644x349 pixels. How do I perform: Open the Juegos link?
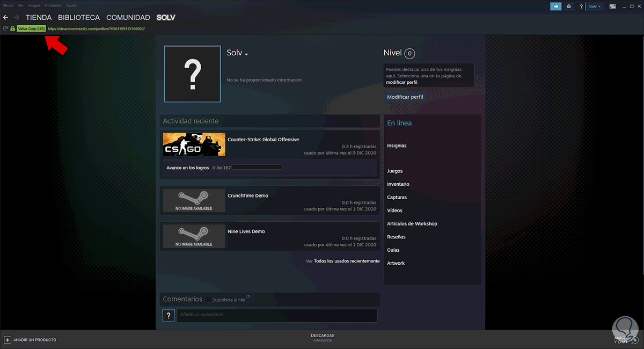(x=394, y=171)
